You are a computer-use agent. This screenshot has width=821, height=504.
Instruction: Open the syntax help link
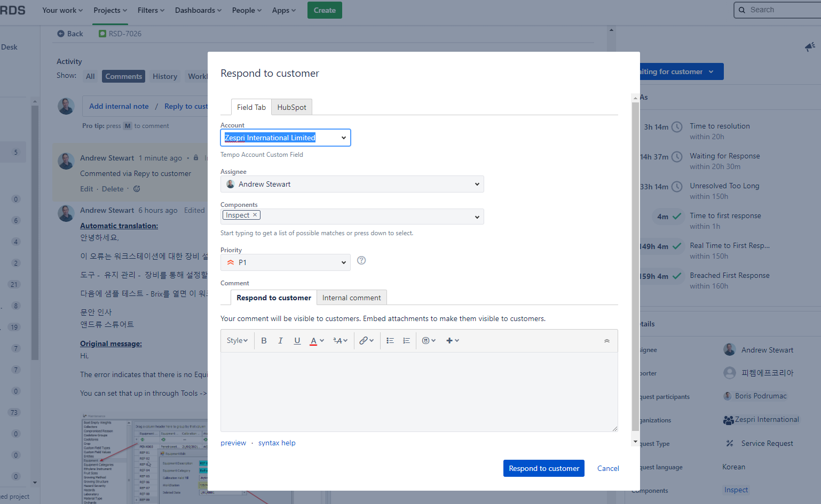[277, 443]
